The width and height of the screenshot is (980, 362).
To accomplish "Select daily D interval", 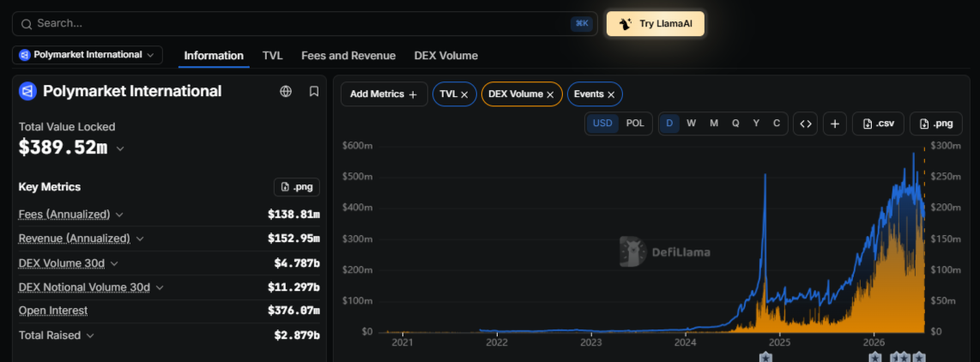I will pos(669,124).
